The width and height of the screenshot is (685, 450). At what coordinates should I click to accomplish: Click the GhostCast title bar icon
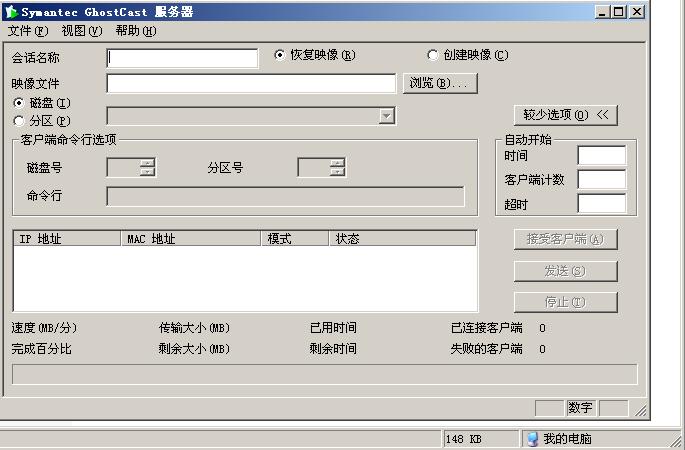11,12
